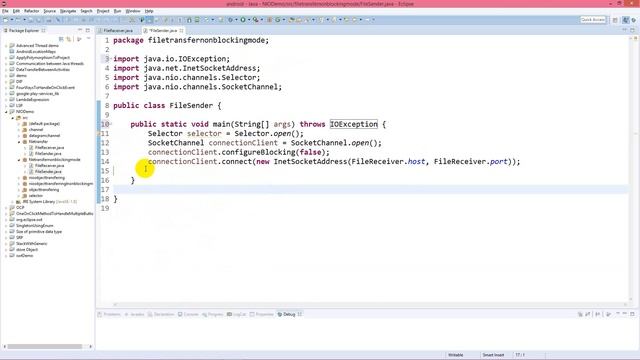The image size is (640, 360).
Task: Open the Navigate menu
Action: [68, 11]
